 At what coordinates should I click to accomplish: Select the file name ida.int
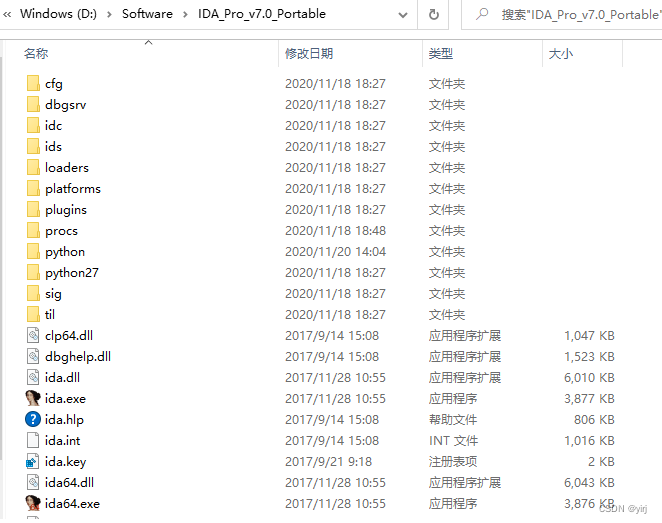click(62, 441)
